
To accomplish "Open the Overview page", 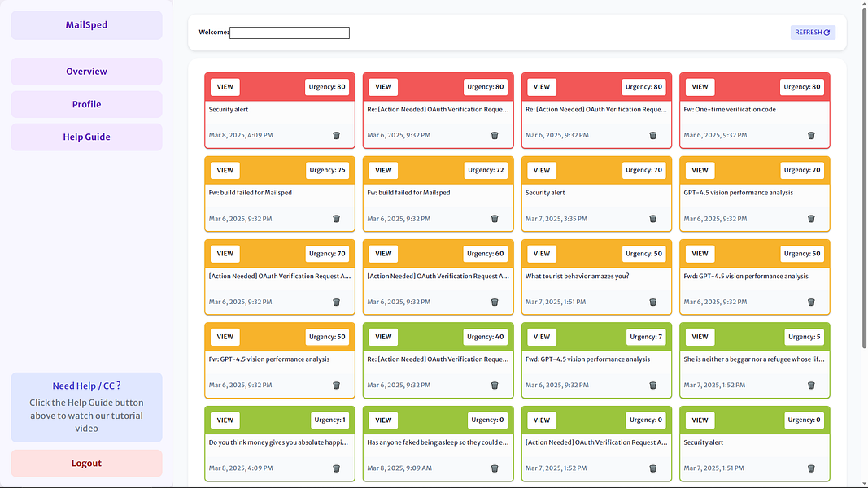I will point(86,72).
